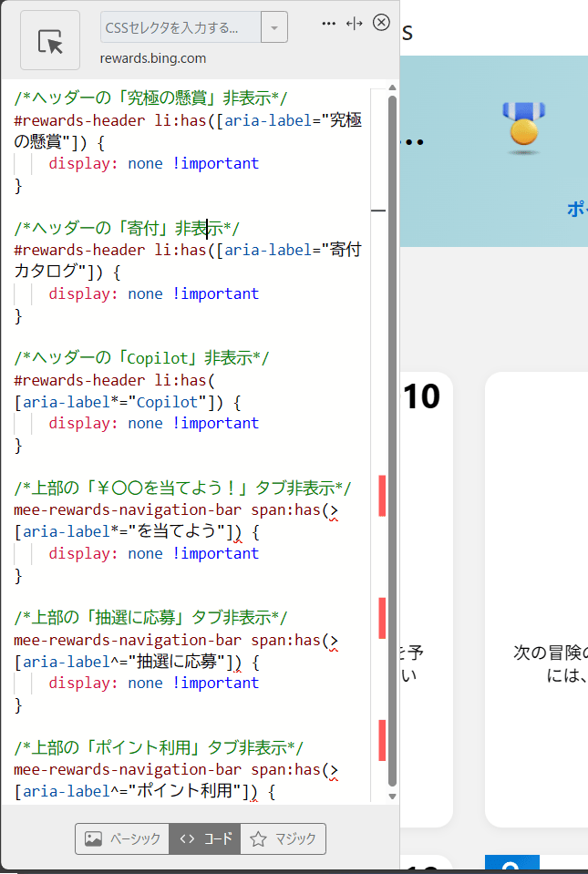Switch to the ベーシック tab
Screen dimensions: 588x874
point(122,839)
